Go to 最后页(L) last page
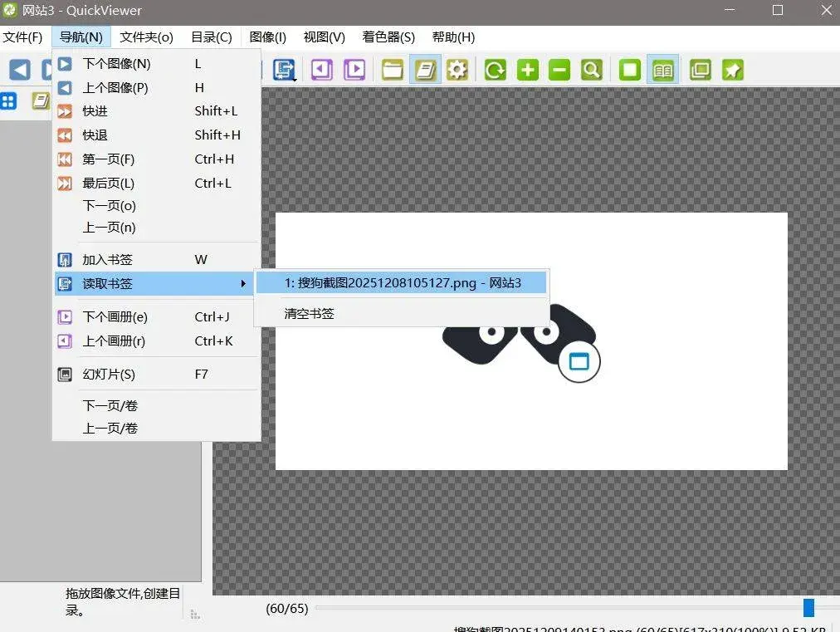The width and height of the screenshot is (840, 632). click(156, 184)
